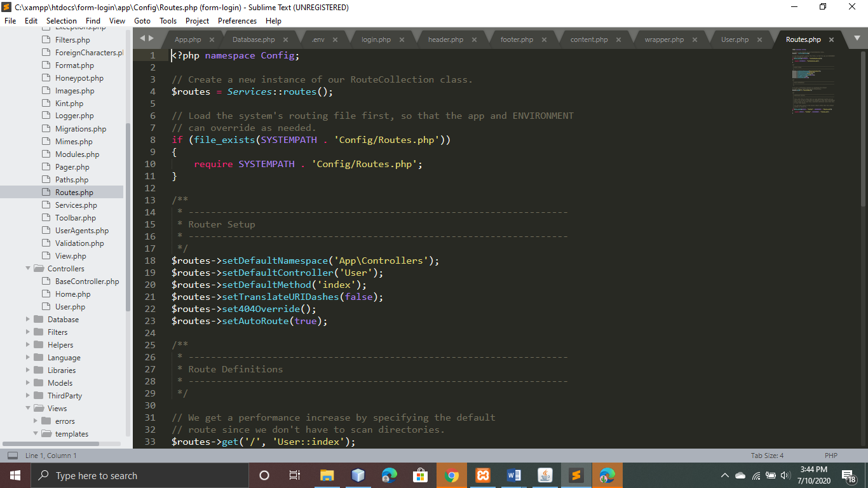Screen dimensions: 868x488
Task: Open Microsoft Word from the taskbar
Action: point(514,475)
